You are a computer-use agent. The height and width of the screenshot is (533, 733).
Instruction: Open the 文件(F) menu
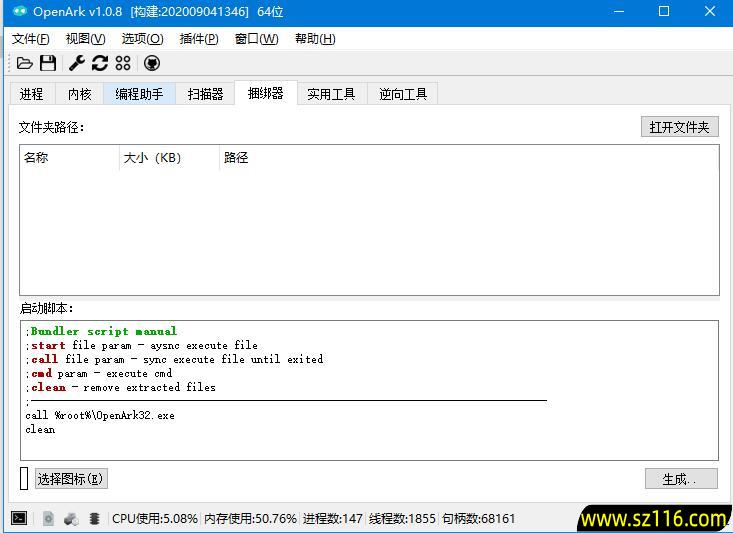30,39
